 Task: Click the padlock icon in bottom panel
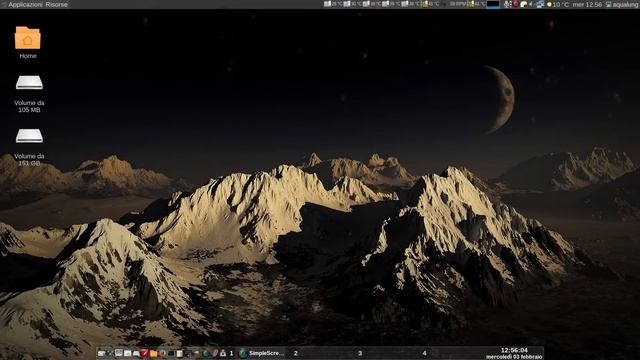click(x=223, y=353)
